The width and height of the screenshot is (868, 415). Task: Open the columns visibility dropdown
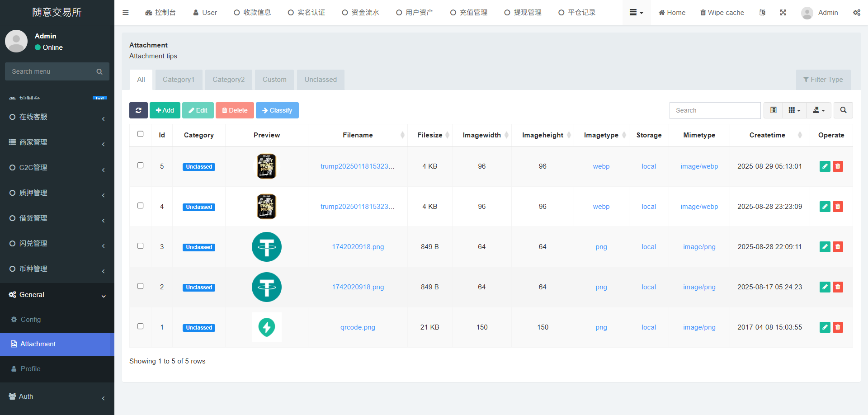pos(794,110)
